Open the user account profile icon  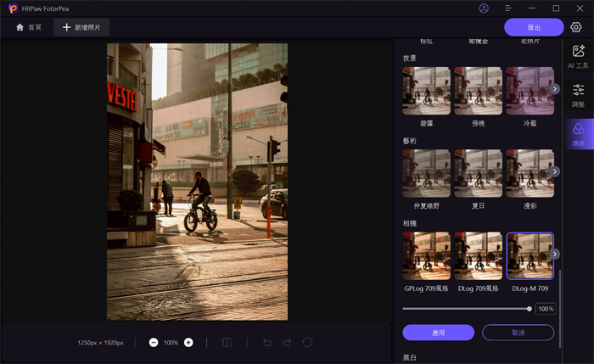click(x=484, y=8)
